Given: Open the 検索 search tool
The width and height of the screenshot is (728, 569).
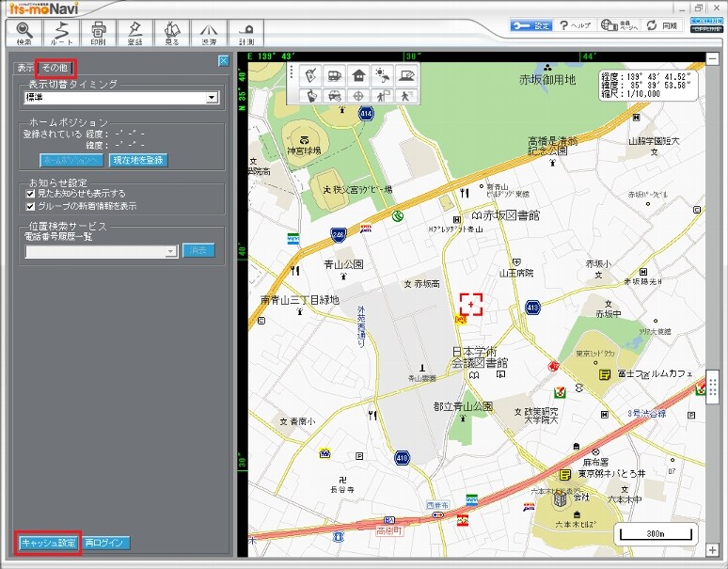Looking at the screenshot, I should (x=24, y=33).
